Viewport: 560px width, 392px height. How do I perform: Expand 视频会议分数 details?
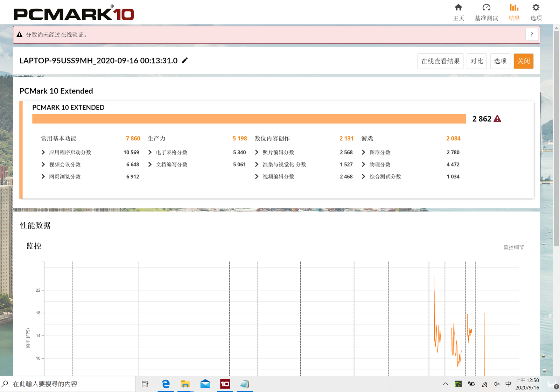(x=43, y=164)
